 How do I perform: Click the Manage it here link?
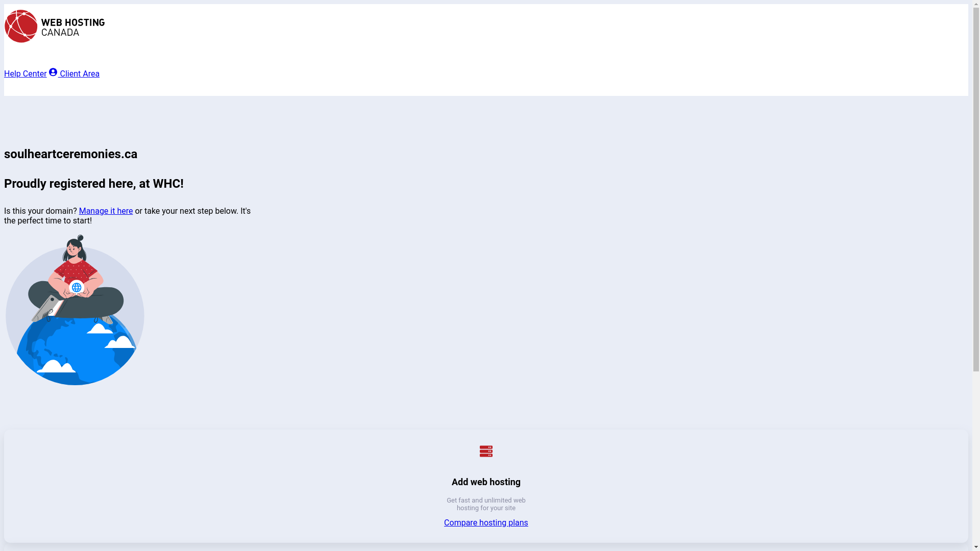(106, 211)
